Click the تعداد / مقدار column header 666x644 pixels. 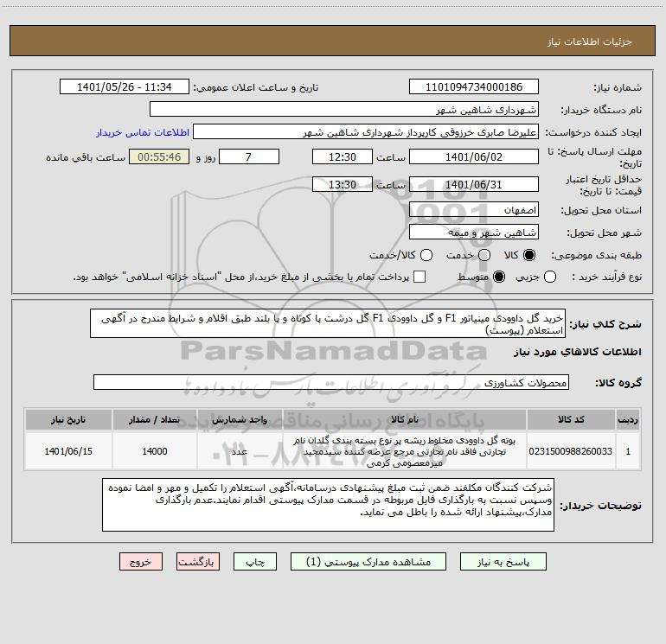pos(155,419)
